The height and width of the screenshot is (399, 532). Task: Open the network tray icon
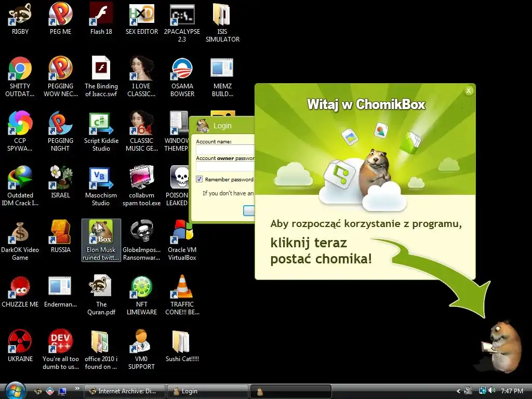482,391
